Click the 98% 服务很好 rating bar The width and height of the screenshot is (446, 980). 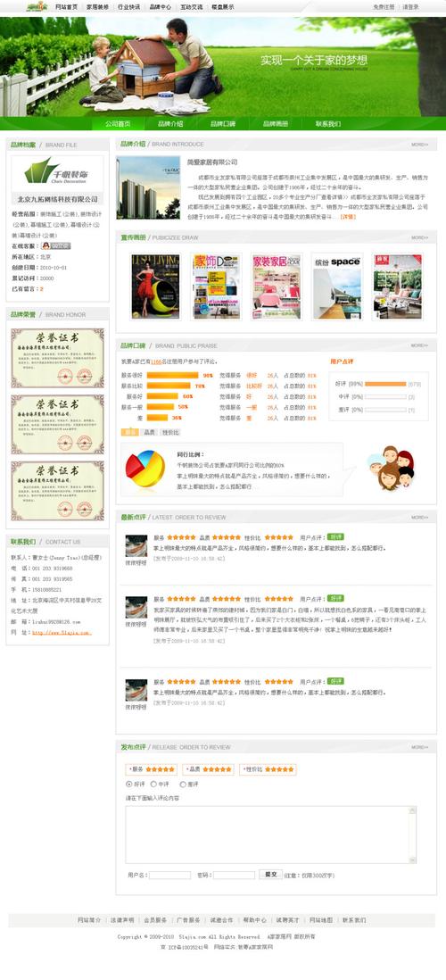pyautogui.click(x=172, y=376)
